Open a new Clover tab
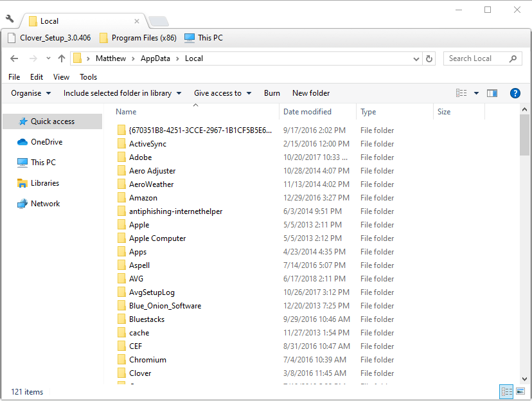Viewport: 532px width, 401px height. 159,21
